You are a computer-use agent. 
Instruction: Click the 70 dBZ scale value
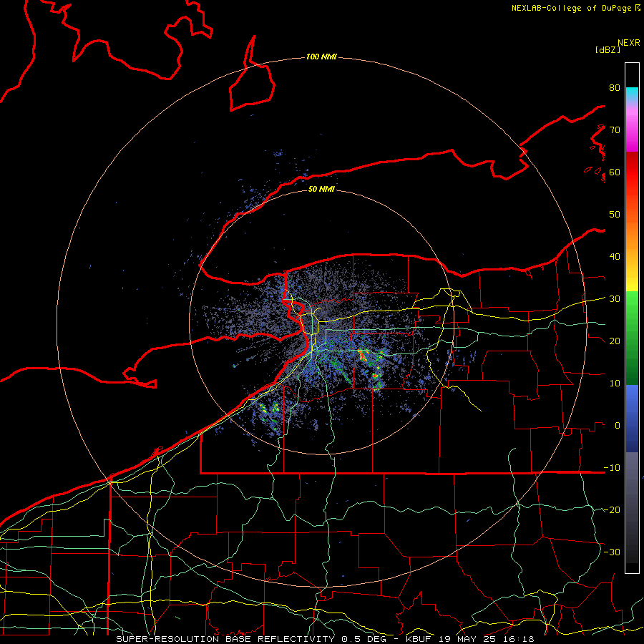click(615, 130)
